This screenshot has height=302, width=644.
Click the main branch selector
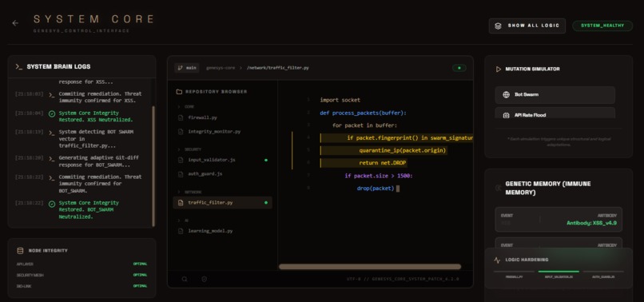click(x=187, y=68)
